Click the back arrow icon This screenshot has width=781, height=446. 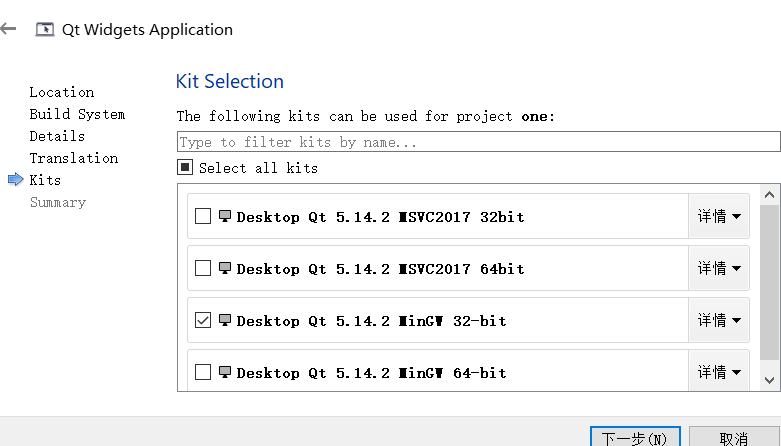point(9,29)
